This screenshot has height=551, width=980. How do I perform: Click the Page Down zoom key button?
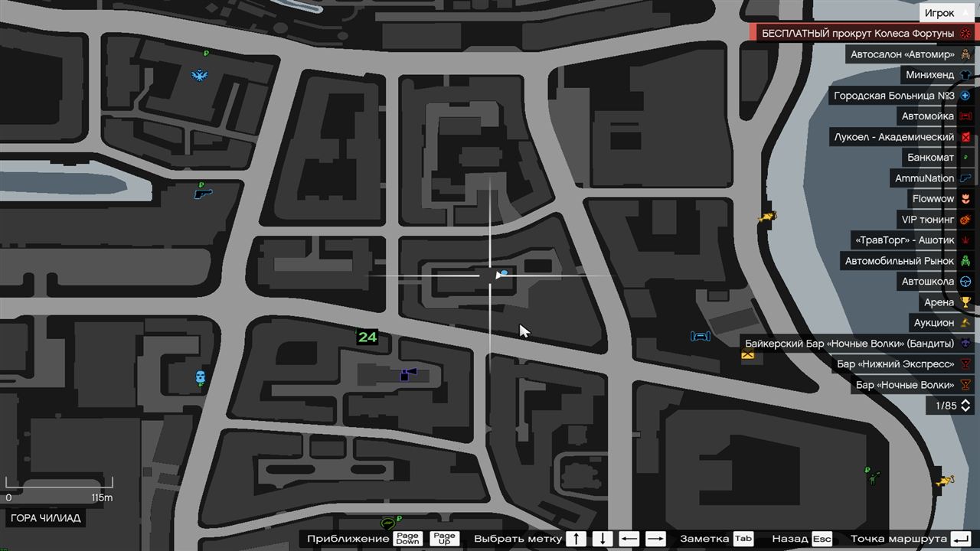(x=408, y=539)
